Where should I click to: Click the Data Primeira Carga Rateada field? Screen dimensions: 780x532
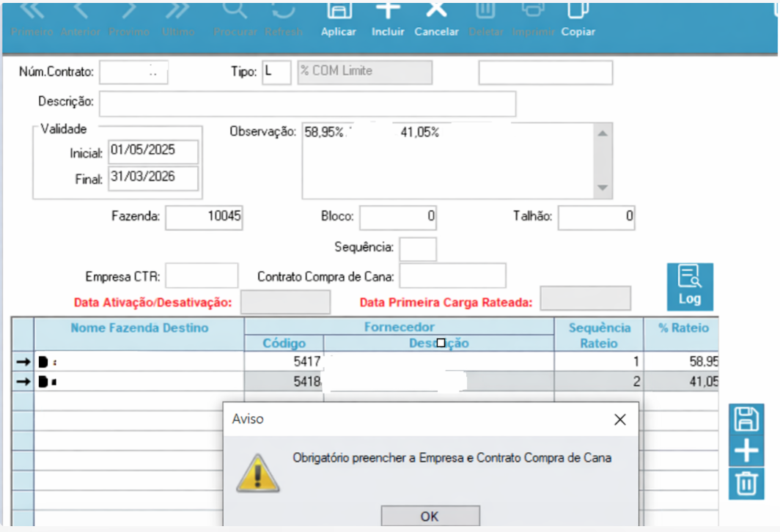(x=586, y=298)
